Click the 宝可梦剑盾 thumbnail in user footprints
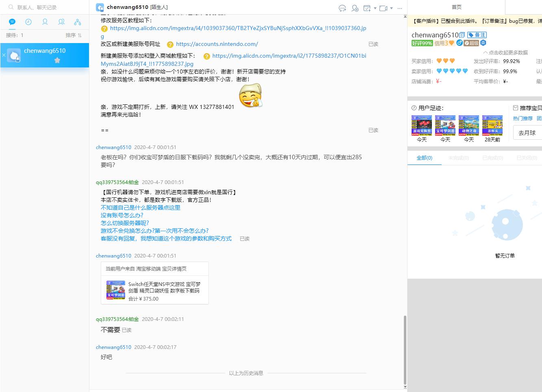The height and width of the screenshot is (392, 542). 445,126
